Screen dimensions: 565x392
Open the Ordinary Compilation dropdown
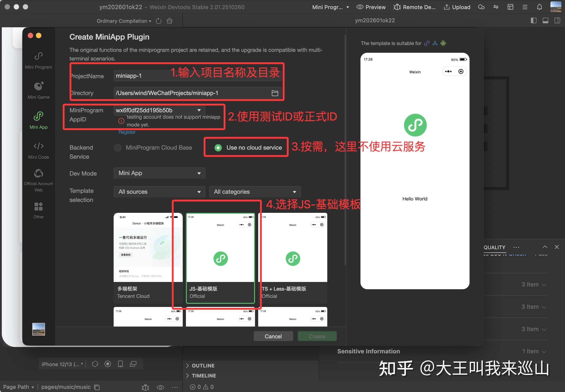124,21
